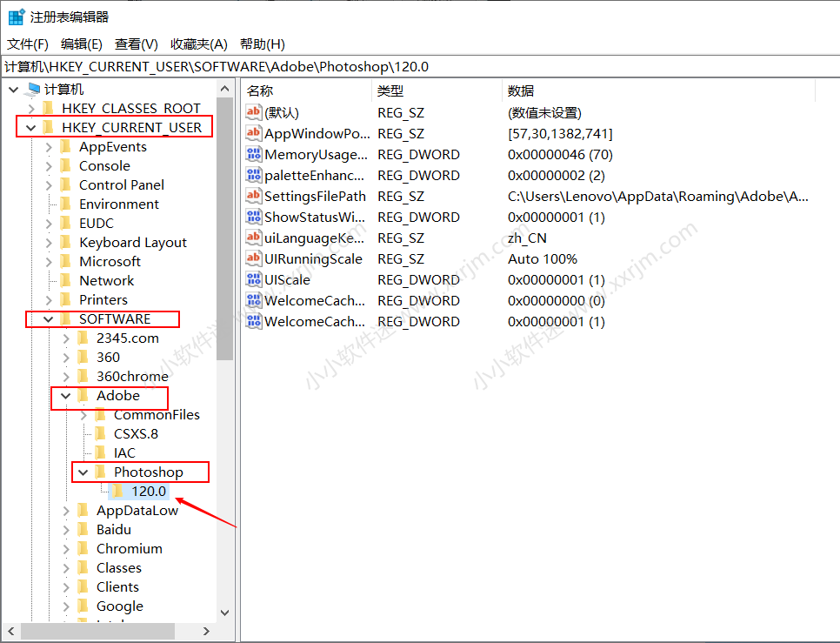Click the uiLanguageKe string value icon
This screenshot has height=643, width=840.
pos(253,238)
